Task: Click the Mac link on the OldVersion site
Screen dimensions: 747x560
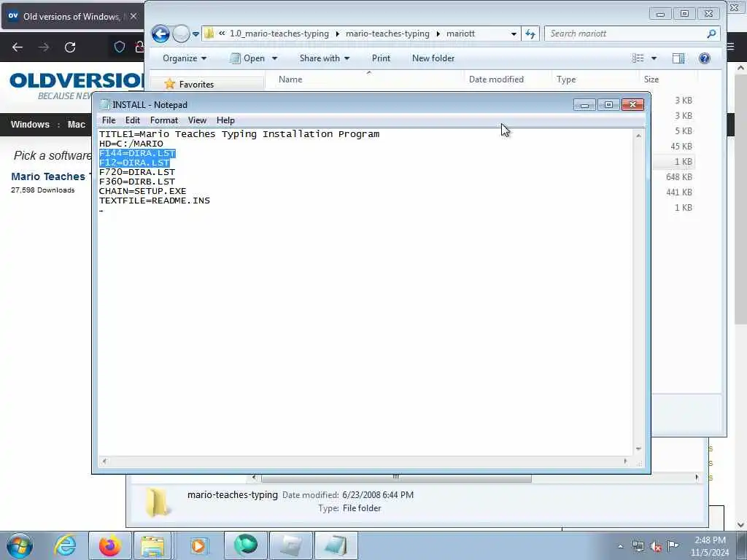Action: 76,124
